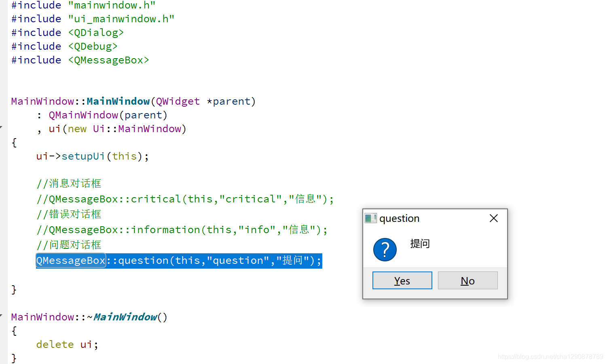Viewport: 607px width, 364px height.
Task: Click the 提问 message text in dialog
Action: [420, 244]
